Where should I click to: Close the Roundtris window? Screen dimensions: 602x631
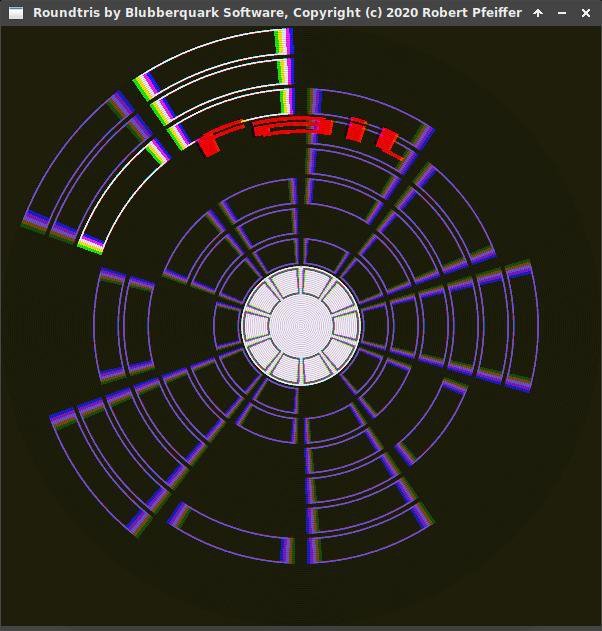click(586, 13)
